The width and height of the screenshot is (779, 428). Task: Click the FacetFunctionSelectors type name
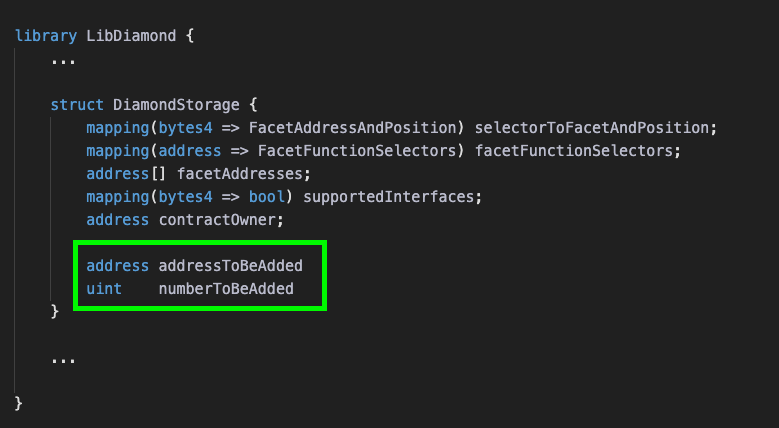point(357,151)
